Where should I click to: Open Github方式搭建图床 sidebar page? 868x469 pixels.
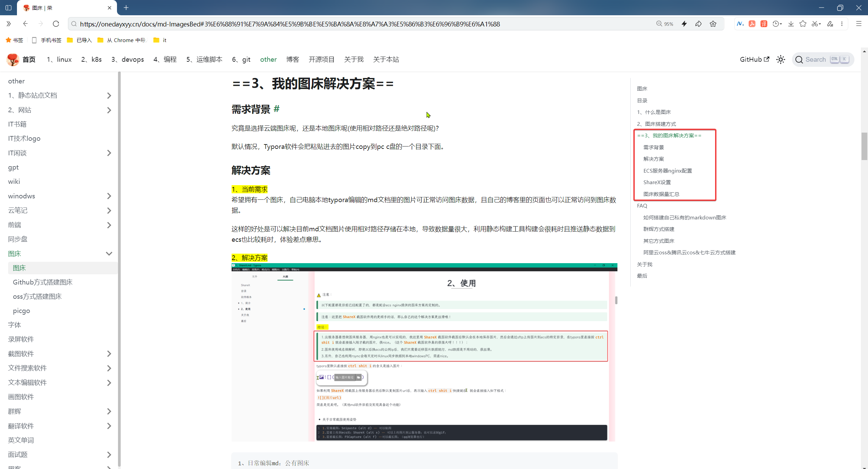[x=43, y=282]
